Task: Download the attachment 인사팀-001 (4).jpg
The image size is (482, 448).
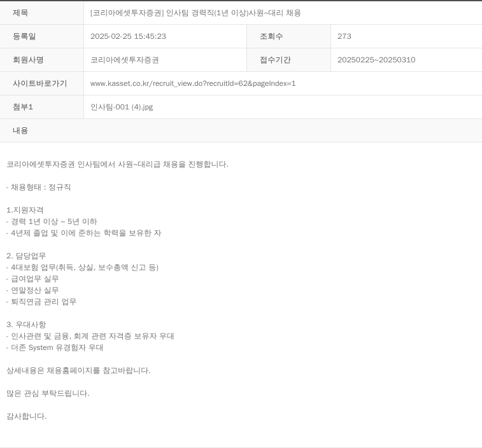Action: click(122, 107)
